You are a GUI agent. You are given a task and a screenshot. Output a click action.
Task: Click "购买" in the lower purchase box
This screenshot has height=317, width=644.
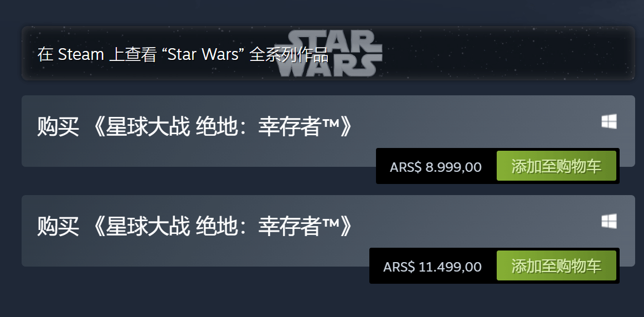tap(58, 227)
